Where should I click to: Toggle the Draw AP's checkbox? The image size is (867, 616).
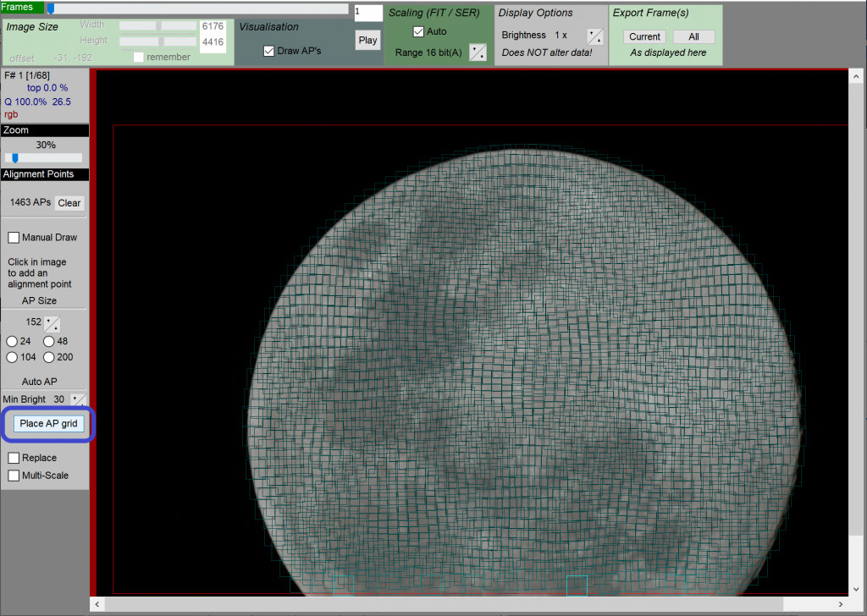268,52
